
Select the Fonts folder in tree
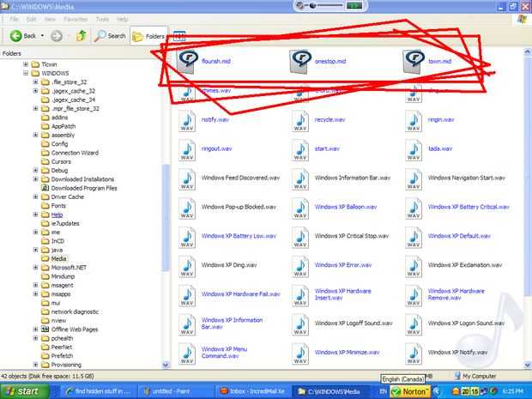pos(58,206)
